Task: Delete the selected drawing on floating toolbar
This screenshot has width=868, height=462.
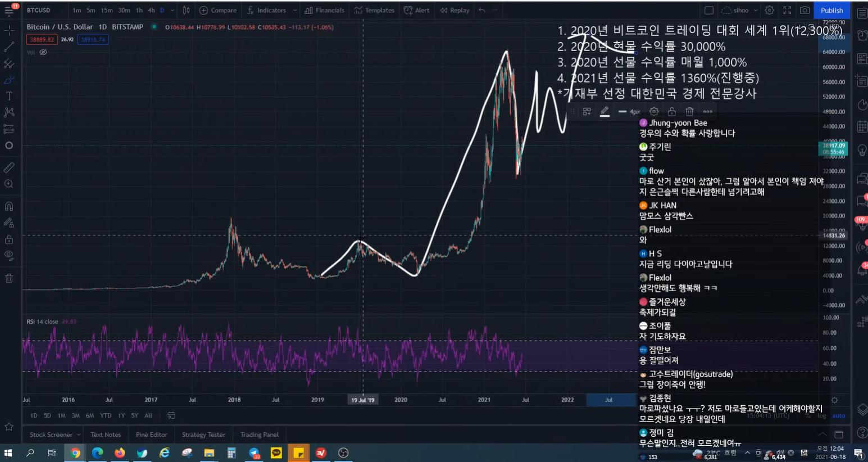Action: coord(689,111)
